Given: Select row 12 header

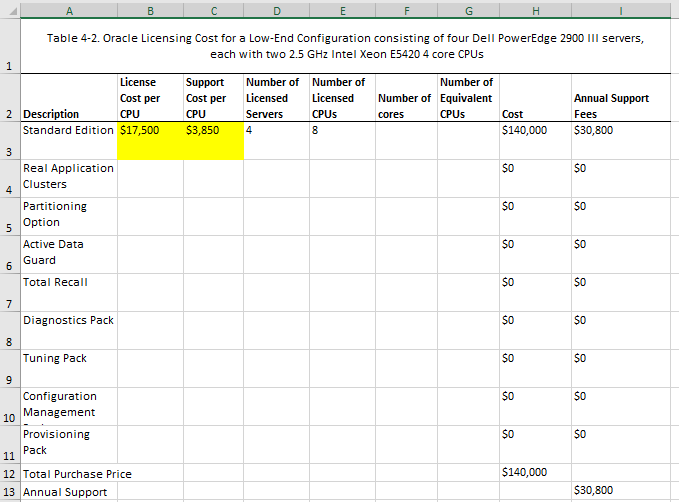Looking at the screenshot, I should [x=10, y=473].
